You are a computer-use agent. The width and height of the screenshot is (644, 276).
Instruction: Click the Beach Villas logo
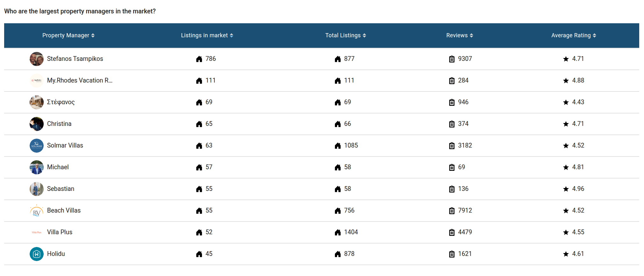37,211
